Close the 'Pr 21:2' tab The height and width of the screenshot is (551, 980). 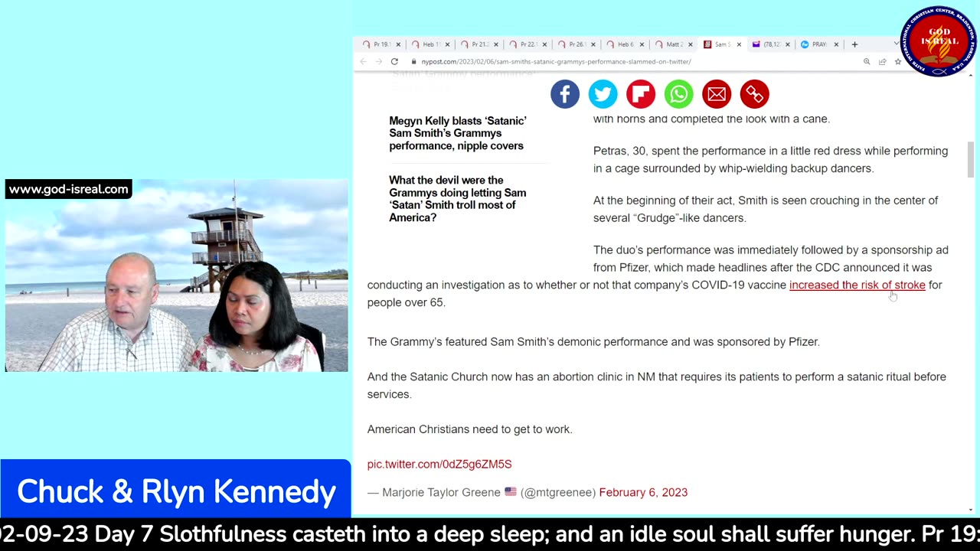point(496,44)
